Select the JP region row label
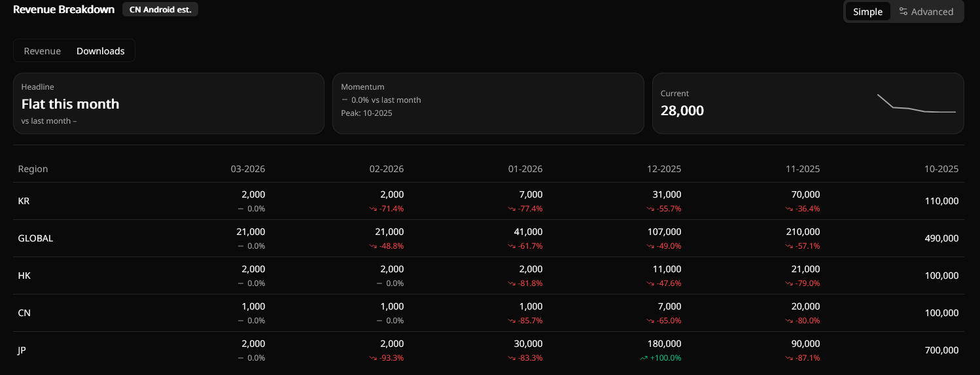Viewport: 980px width, 375px height. 22,350
